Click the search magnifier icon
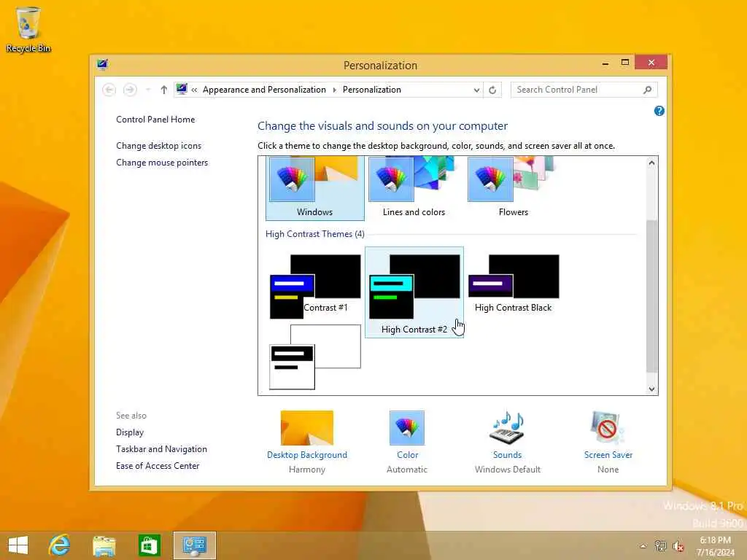 pyautogui.click(x=648, y=90)
